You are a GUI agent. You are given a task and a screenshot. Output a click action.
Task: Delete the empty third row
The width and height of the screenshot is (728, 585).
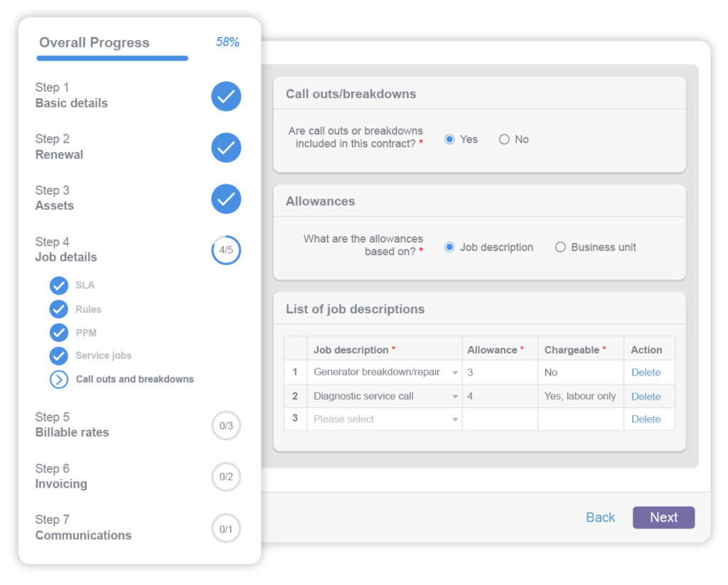tap(646, 419)
